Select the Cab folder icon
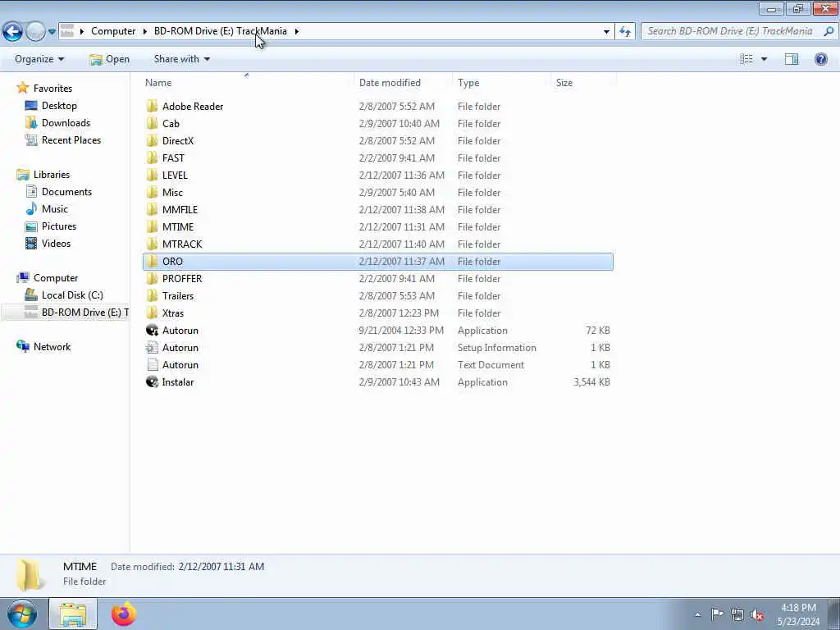The height and width of the screenshot is (630, 840). click(152, 123)
